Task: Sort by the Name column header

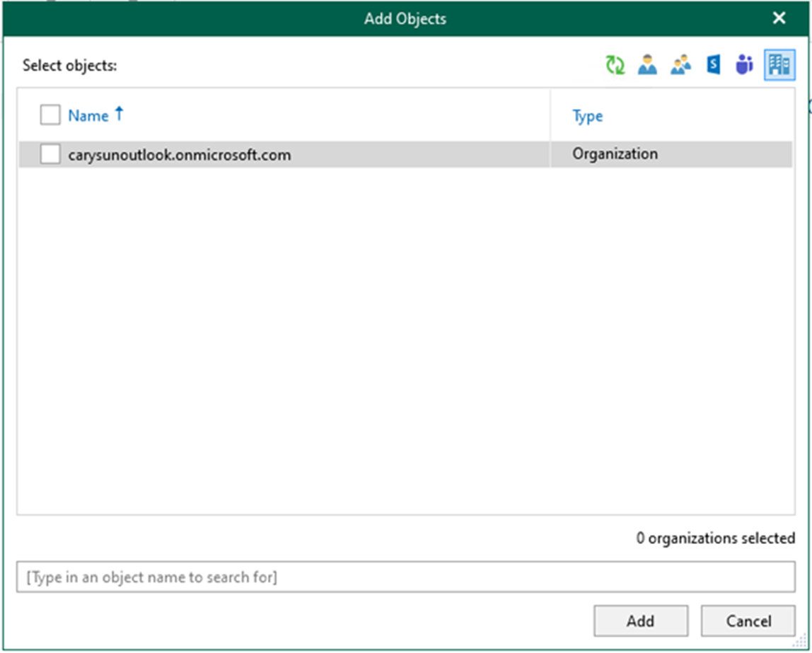Action: [88, 115]
